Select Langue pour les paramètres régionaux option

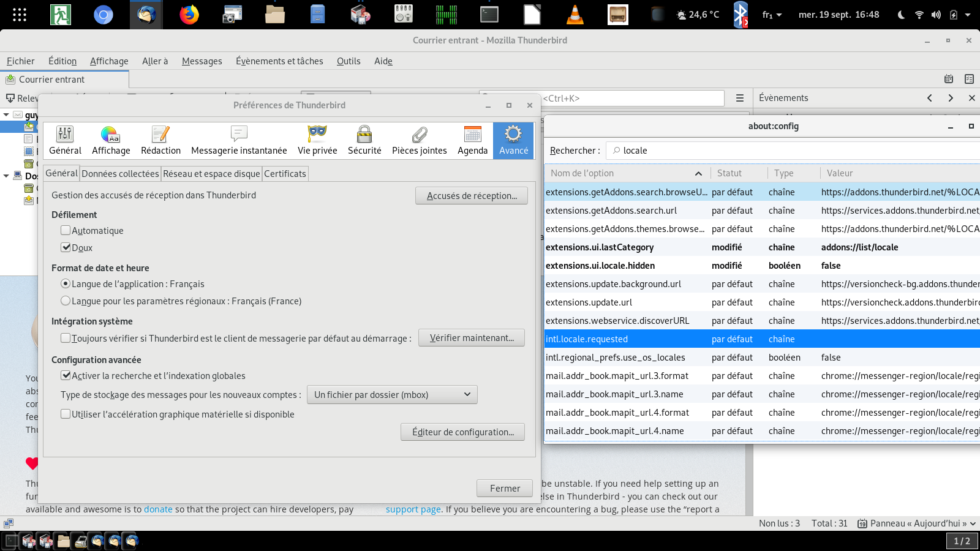coord(66,301)
